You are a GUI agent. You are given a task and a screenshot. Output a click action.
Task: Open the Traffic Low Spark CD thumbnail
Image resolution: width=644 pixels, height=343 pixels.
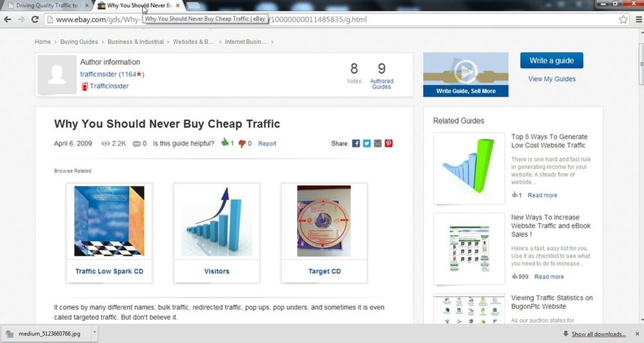coord(109,221)
